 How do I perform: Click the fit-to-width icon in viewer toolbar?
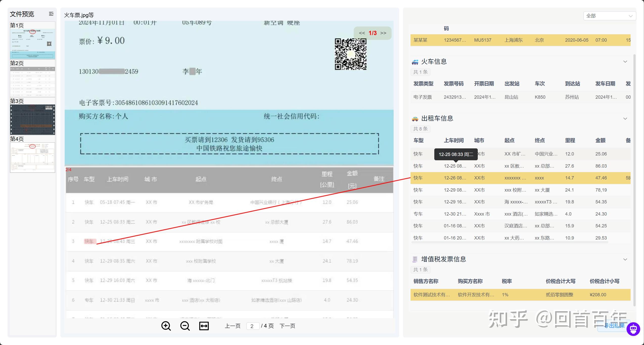[204, 326]
